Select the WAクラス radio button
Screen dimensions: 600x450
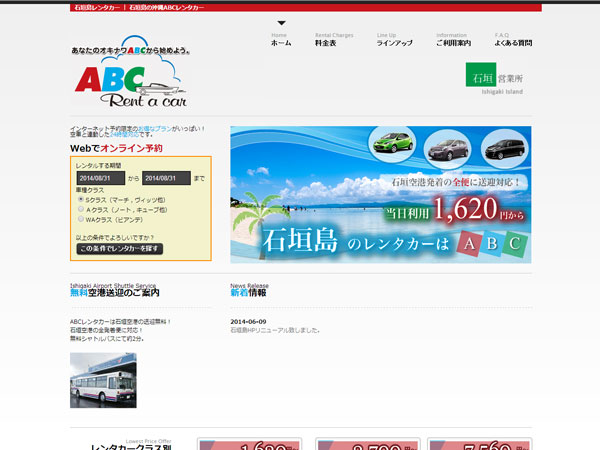pyautogui.click(x=81, y=219)
